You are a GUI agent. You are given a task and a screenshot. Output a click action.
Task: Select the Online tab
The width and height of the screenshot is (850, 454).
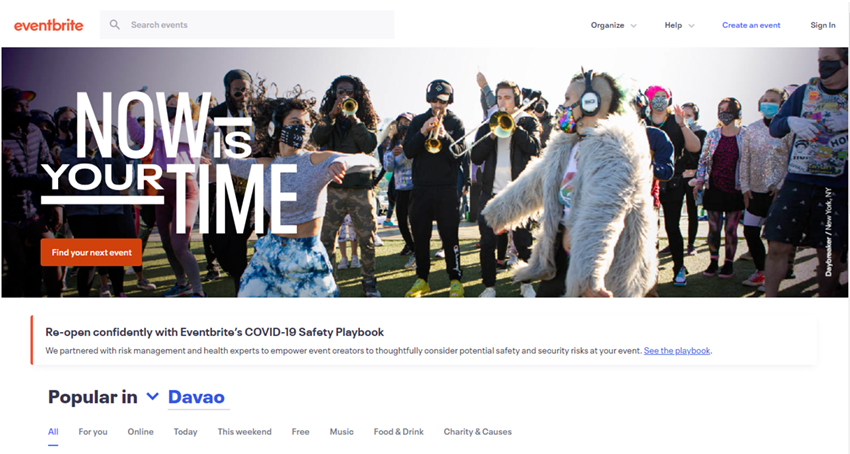pos(140,432)
